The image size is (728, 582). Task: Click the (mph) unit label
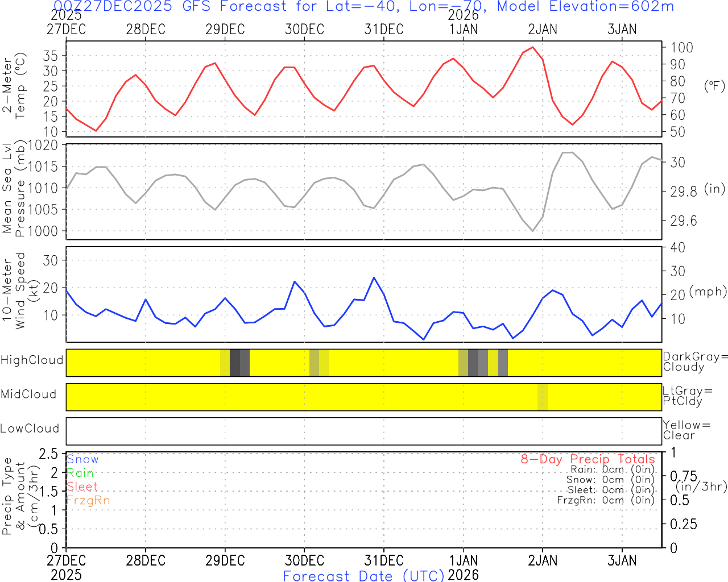[x=708, y=292]
